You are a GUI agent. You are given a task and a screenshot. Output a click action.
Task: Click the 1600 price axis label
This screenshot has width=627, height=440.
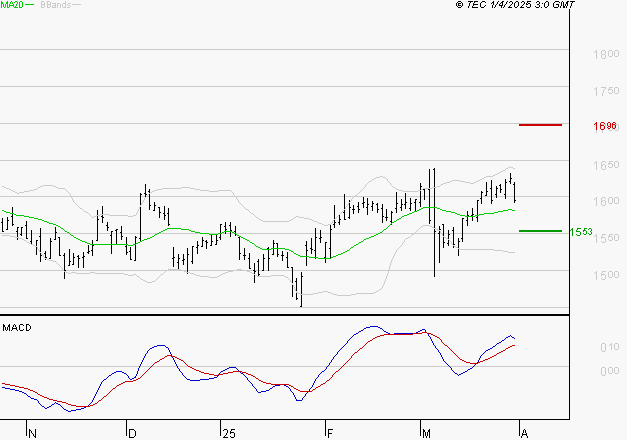click(606, 201)
